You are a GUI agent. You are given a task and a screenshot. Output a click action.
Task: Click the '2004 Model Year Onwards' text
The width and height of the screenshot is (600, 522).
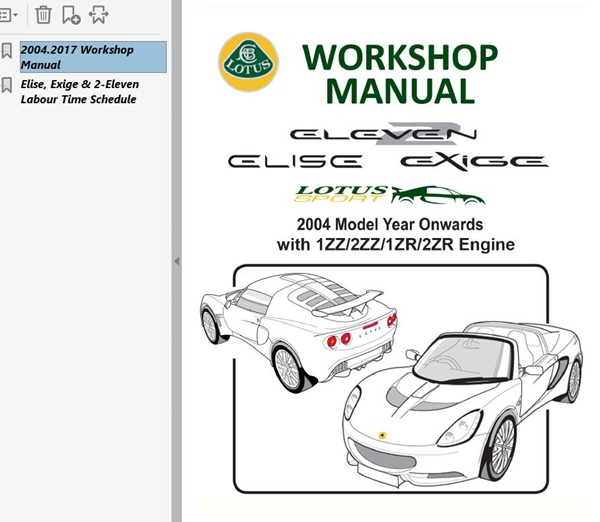click(390, 225)
